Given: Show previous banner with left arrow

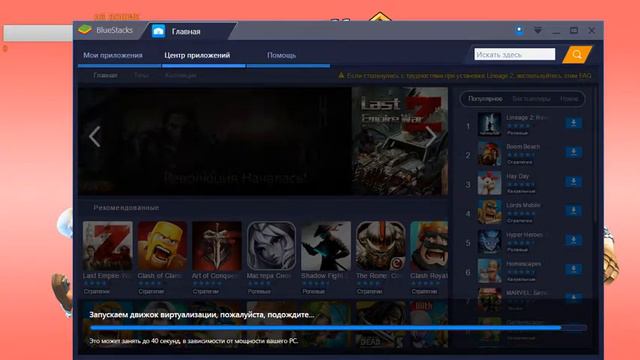Looking at the screenshot, I should pos(95,137).
